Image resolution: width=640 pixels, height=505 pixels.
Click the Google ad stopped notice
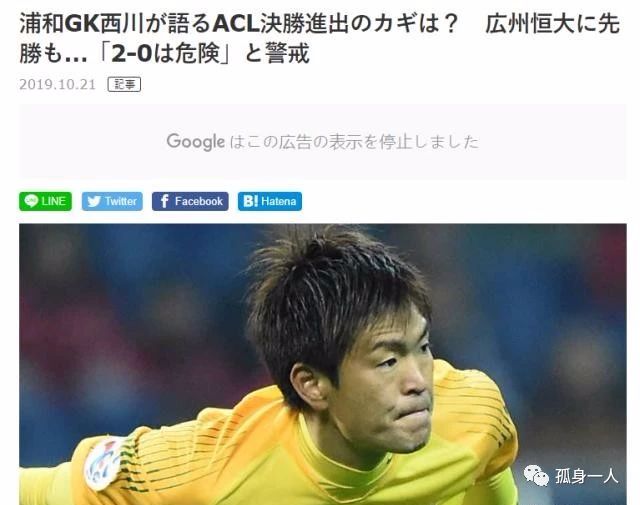[323, 142]
